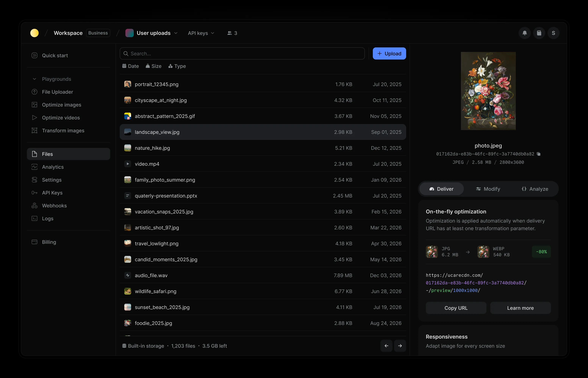Go to next page of files
The image size is (588, 378).
[400, 346]
